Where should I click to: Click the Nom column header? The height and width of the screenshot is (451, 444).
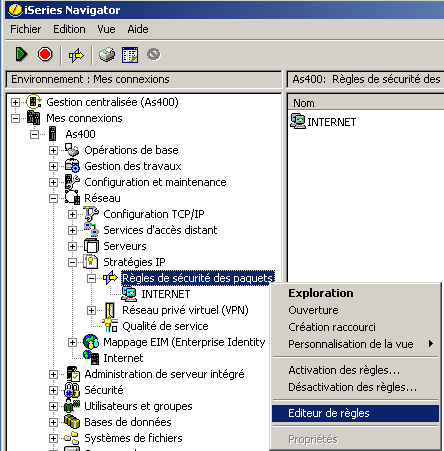[366, 103]
